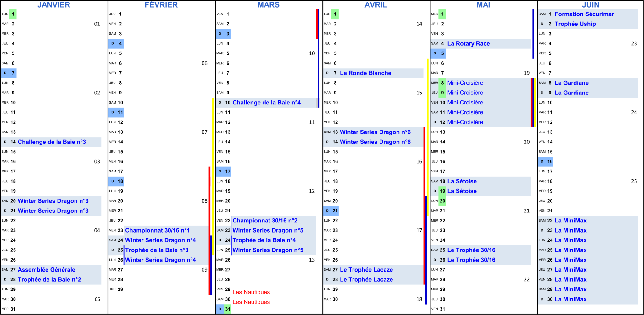
Task: Select Challenge de la Baie n°3 event
Action: pyautogui.click(x=52, y=142)
